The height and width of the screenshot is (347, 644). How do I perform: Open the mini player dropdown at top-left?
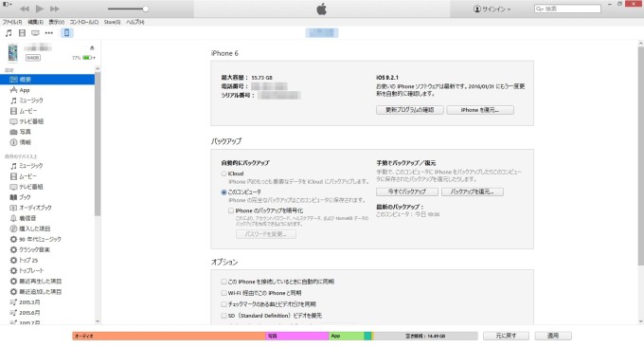(8, 4)
